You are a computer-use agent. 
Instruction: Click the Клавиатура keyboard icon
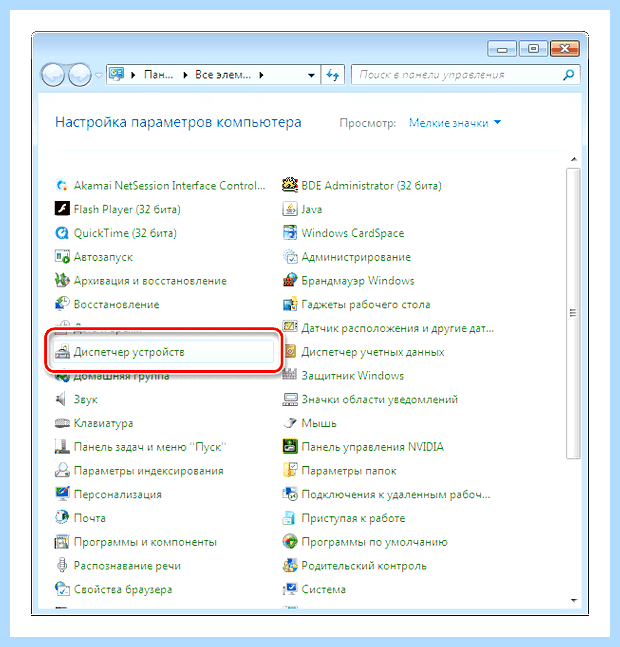pos(62,423)
